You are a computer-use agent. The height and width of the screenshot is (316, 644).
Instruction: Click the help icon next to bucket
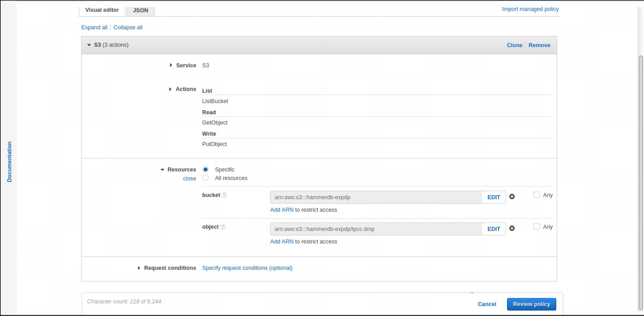point(224,195)
